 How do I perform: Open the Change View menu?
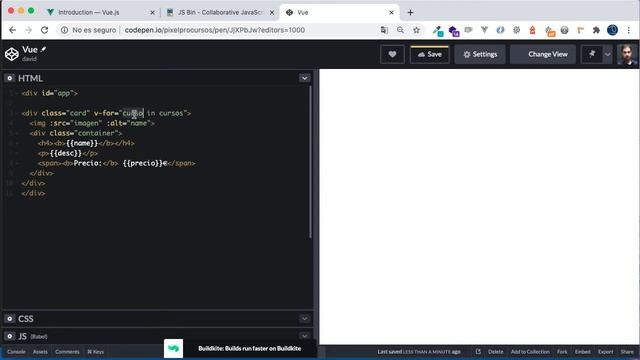click(543, 54)
